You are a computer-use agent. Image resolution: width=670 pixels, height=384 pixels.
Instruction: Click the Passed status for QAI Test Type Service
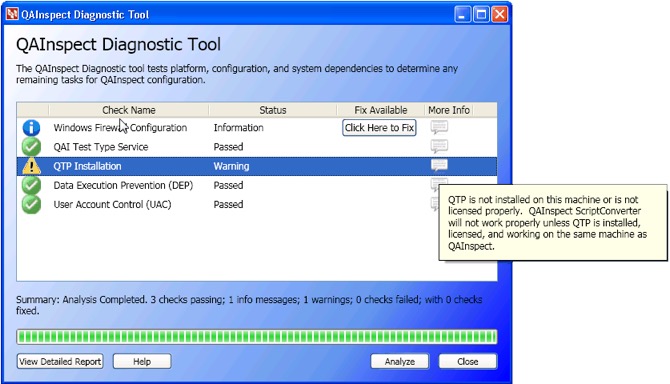(228, 147)
